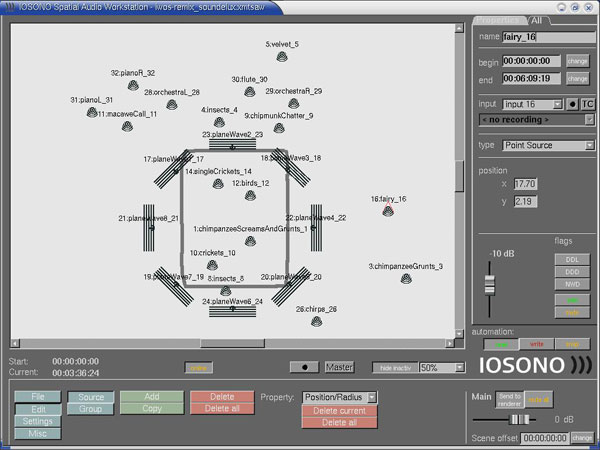Click the record dot button left of Master
This screenshot has height=450, width=600.
click(x=304, y=367)
